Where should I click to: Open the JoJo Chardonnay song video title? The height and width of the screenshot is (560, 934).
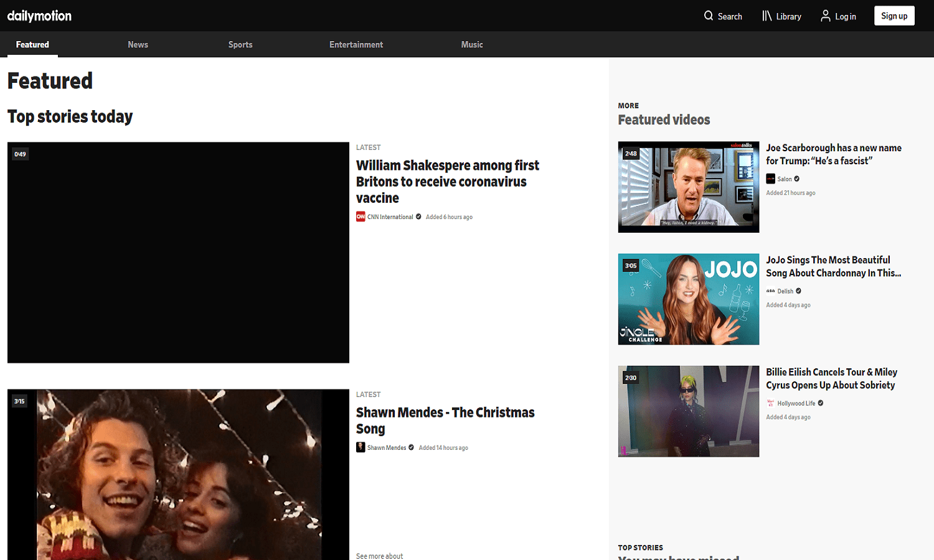(833, 266)
